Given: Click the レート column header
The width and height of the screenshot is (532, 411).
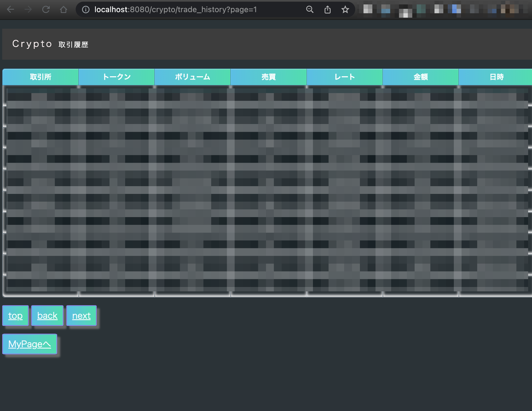Looking at the screenshot, I should click(x=344, y=77).
